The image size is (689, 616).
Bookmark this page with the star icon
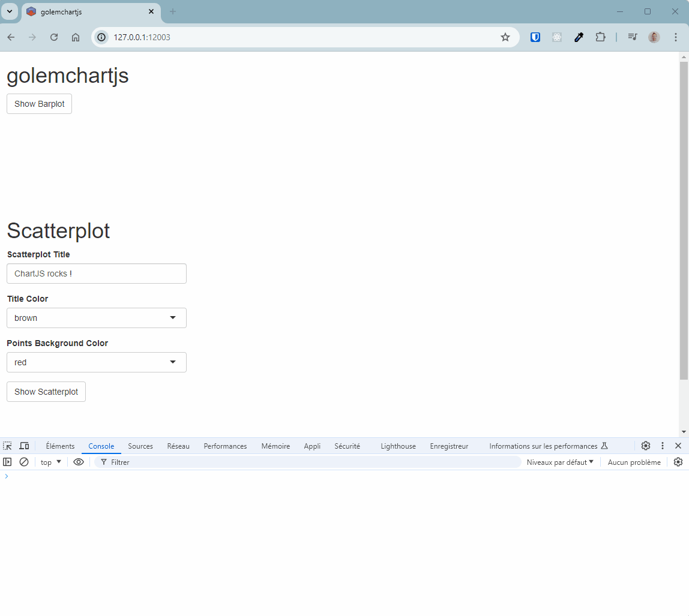click(x=505, y=37)
